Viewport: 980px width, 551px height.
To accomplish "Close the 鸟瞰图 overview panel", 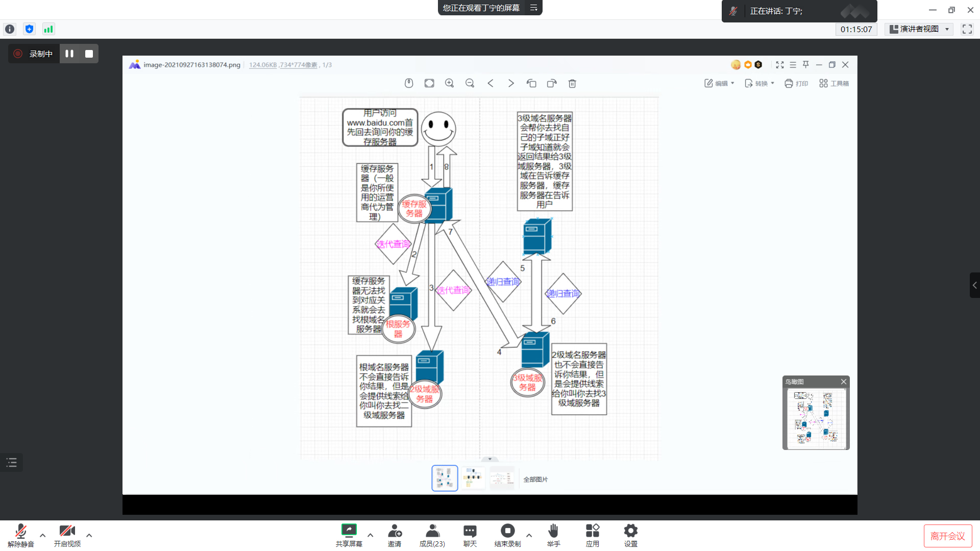I will pos(844,382).
